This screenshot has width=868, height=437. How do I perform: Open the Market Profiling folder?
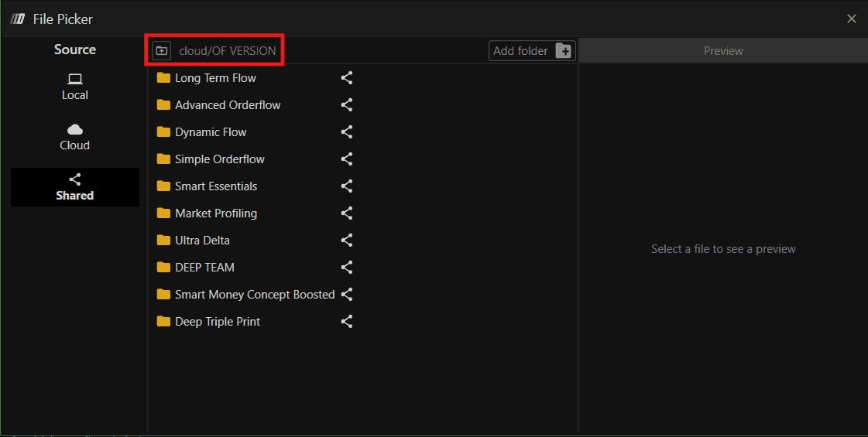216,213
